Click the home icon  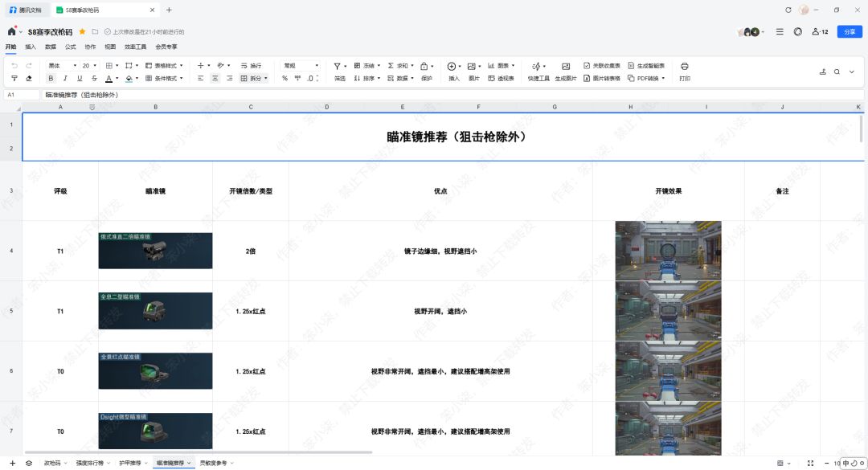coord(11,31)
